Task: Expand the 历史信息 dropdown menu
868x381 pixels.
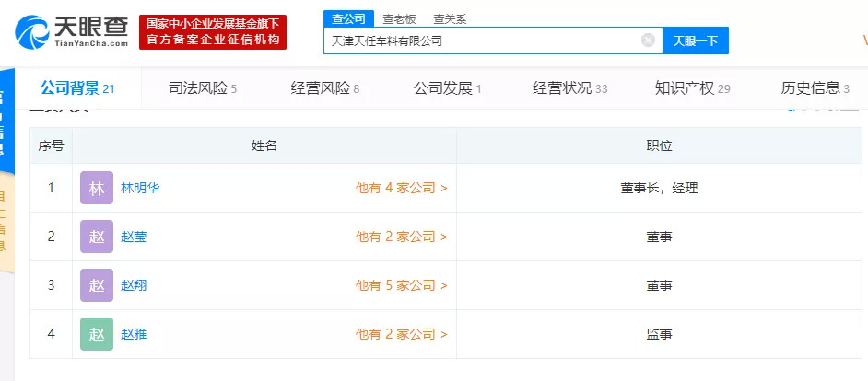Action: 815,88
